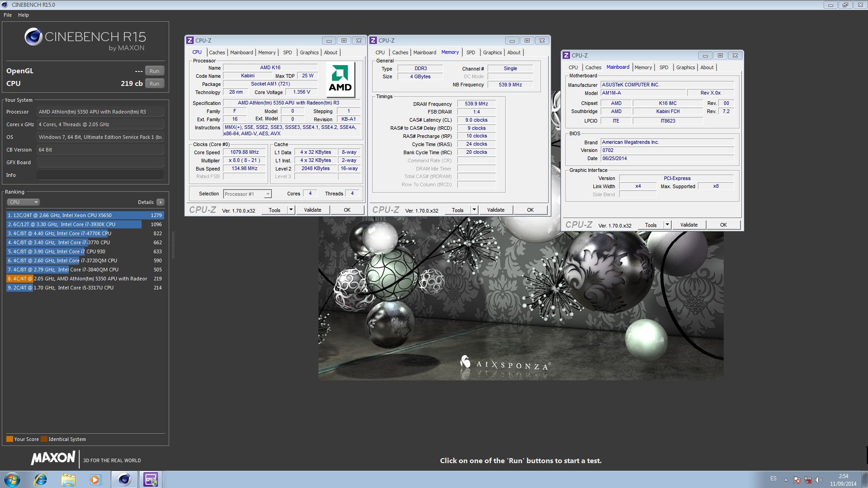Click the GFX Board field in Cinebench
The image size is (868, 488).
pyautogui.click(x=100, y=162)
